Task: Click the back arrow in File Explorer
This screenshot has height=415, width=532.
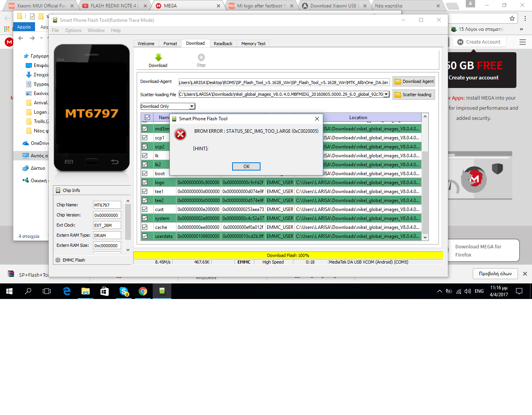Action: 21,38
